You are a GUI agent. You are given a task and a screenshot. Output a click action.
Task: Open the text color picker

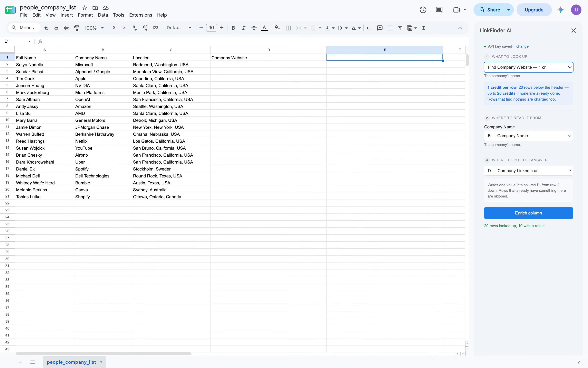point(264,28)
